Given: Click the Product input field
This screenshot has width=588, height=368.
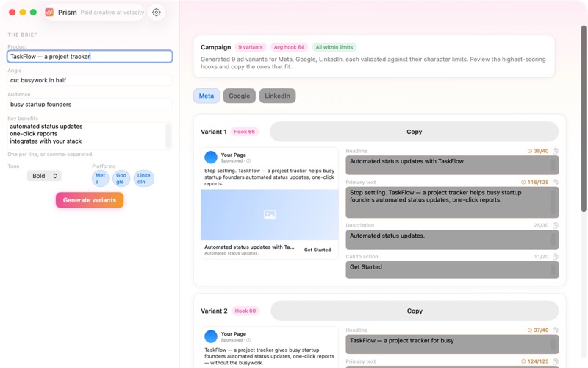Looking at the screenshot, I should tap(90, 57).
